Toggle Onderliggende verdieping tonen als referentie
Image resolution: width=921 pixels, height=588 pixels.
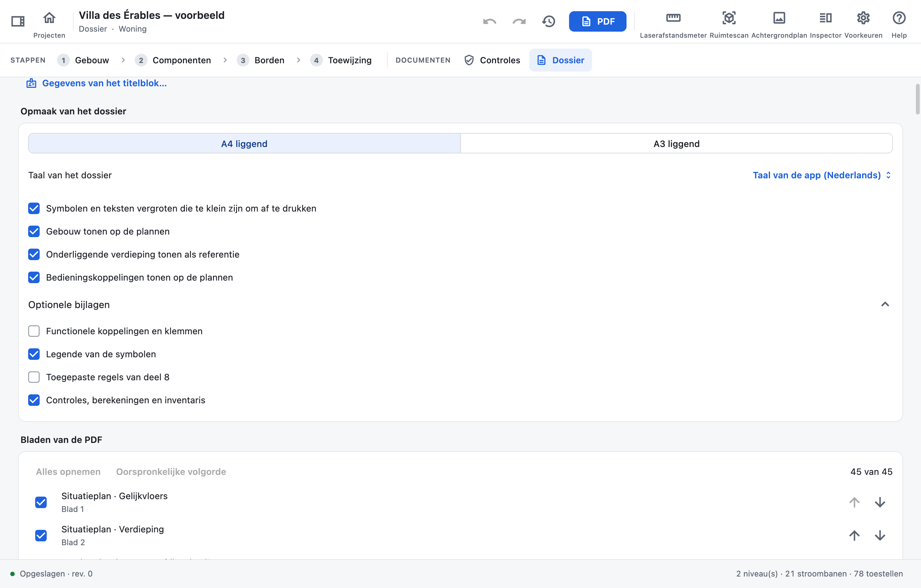[34, 254]
